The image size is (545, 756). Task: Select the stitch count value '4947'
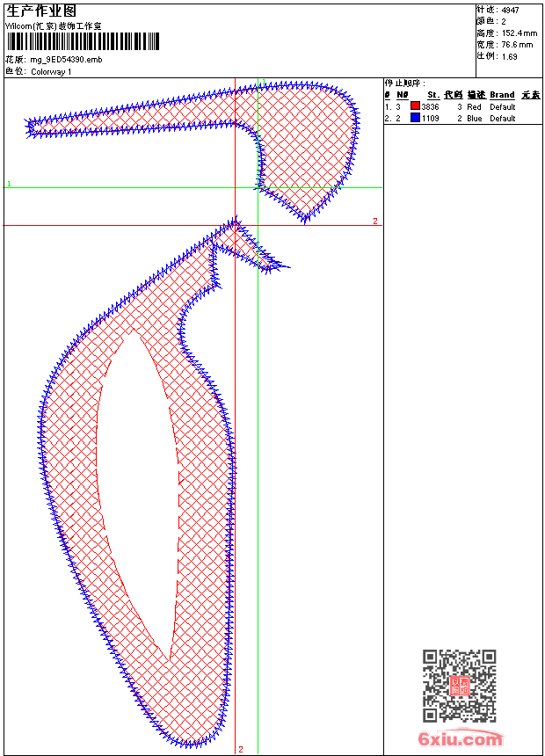510,10
